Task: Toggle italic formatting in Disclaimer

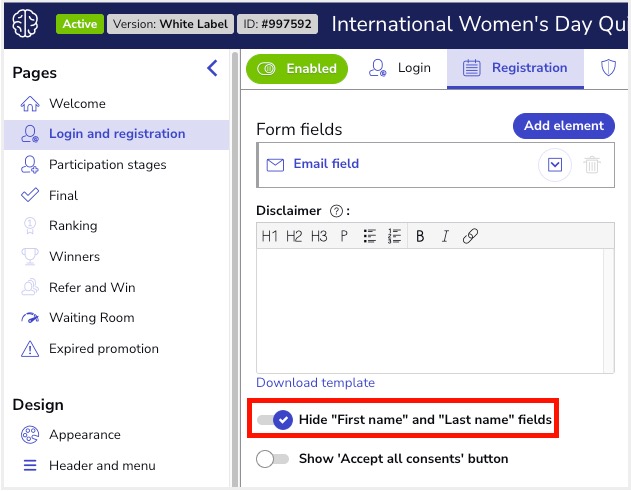Action: click(x=445, y=236)
